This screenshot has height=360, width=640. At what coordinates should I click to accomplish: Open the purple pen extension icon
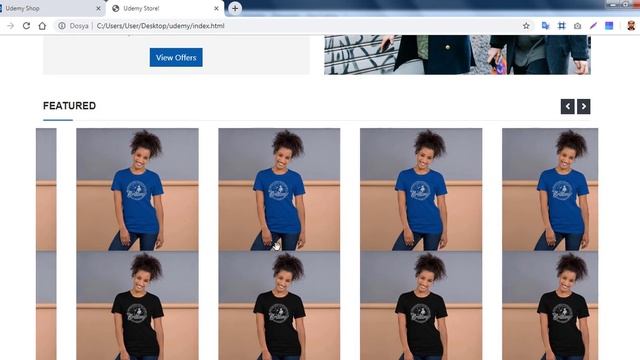pos(593,26)
